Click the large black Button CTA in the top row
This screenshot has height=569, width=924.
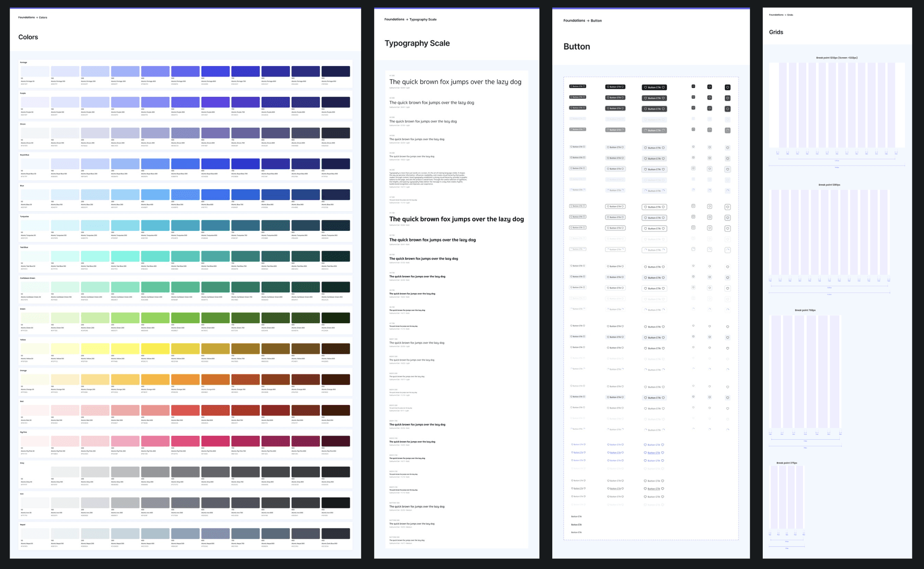pyautogui.click(x=654, y=87)
